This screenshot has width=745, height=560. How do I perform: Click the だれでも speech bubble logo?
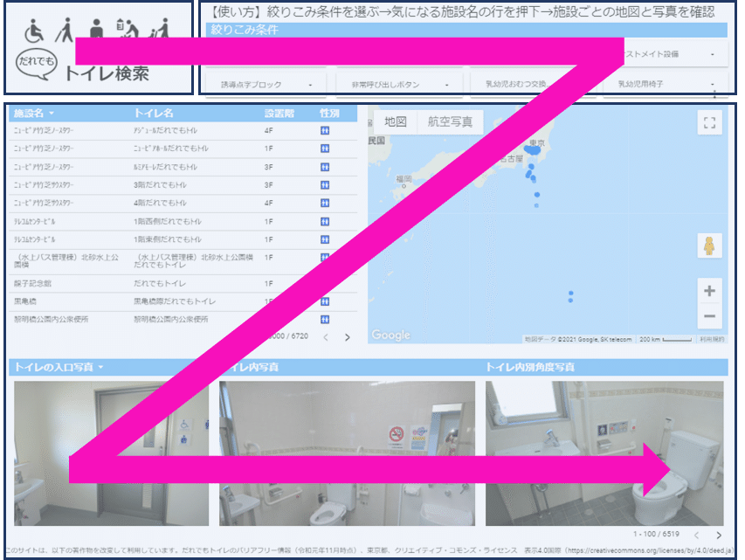coord(37,64)
